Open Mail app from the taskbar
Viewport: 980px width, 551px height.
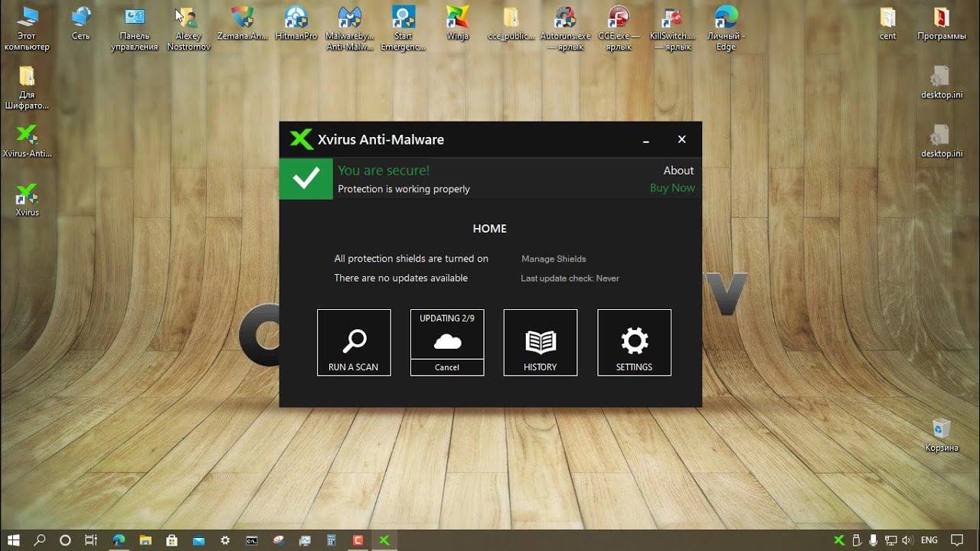click(x=198, y=540)
